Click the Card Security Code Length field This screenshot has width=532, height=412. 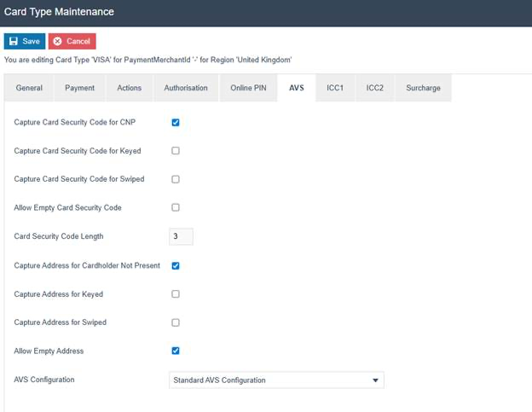click(182, 236)
